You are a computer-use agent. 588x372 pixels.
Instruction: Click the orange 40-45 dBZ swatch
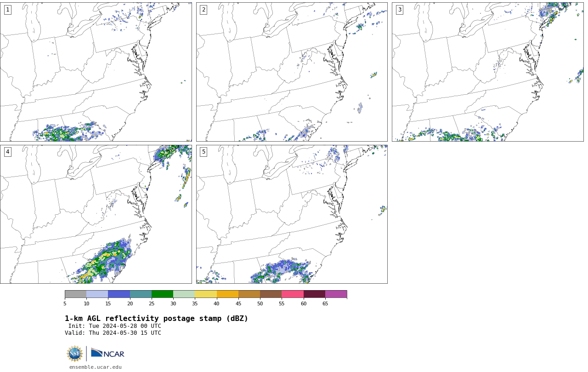tap(227, 294)
